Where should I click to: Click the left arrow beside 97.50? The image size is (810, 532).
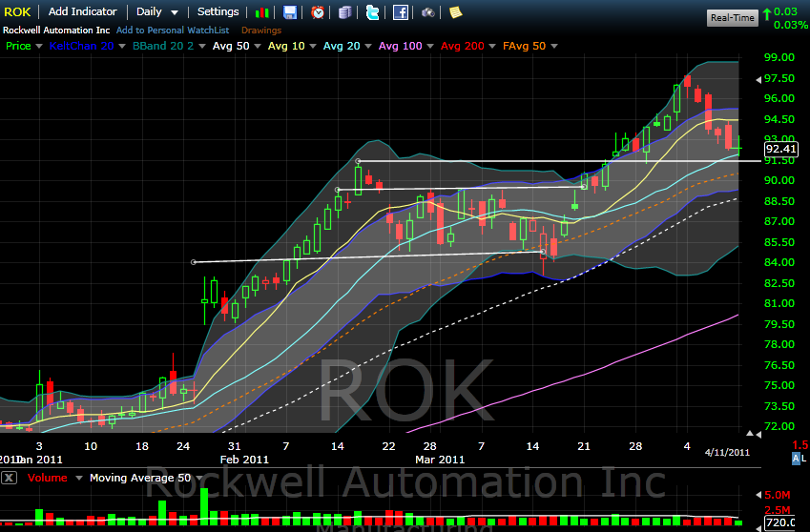tap(758, 79)
